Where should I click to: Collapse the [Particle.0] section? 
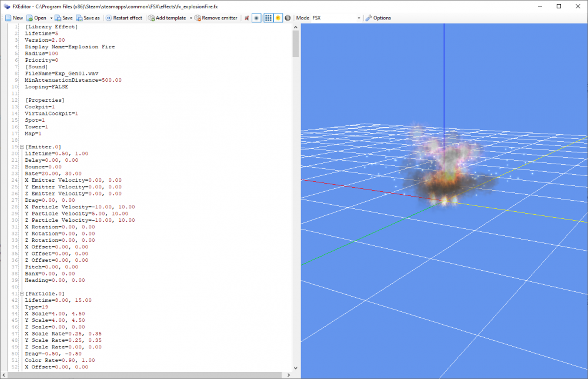pos(22,293)
